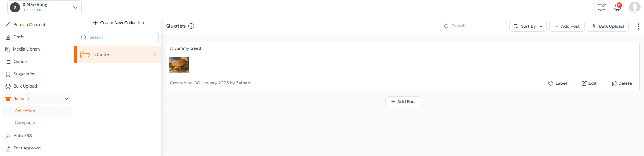644x156 pixels.
Task: Edit the yummy treat post
Action: (589, 83)
